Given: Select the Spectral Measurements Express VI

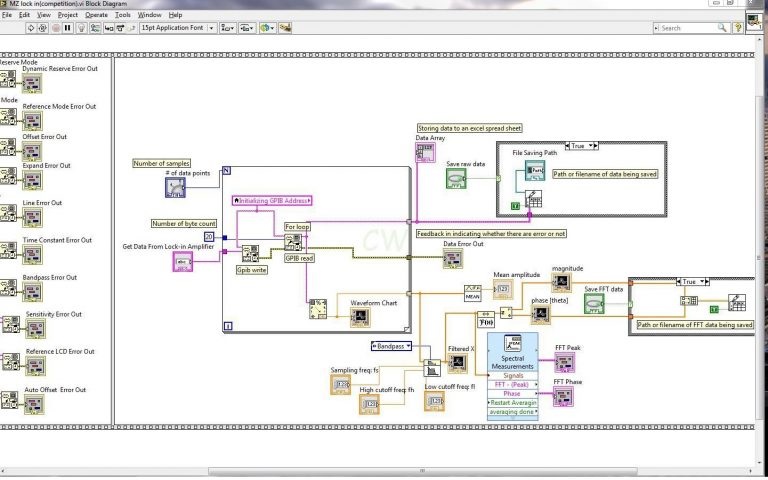Looking at the screenshot, I should coord(513,352).
